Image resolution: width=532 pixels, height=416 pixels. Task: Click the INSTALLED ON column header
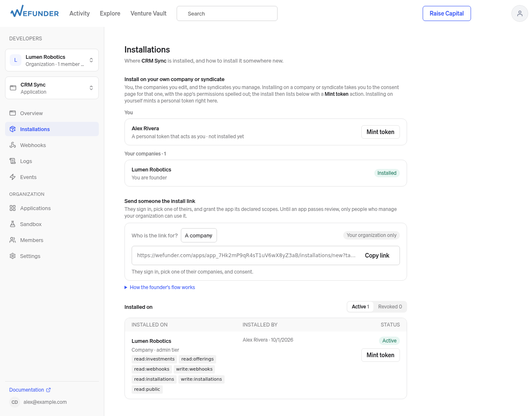click(149, 325)
